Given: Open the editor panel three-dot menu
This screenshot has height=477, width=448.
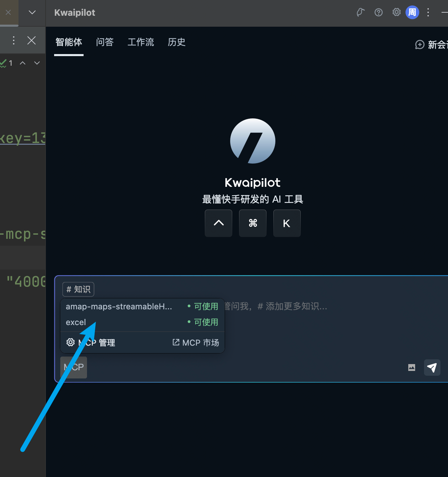Looking at the screenshot, I should 14,40.
